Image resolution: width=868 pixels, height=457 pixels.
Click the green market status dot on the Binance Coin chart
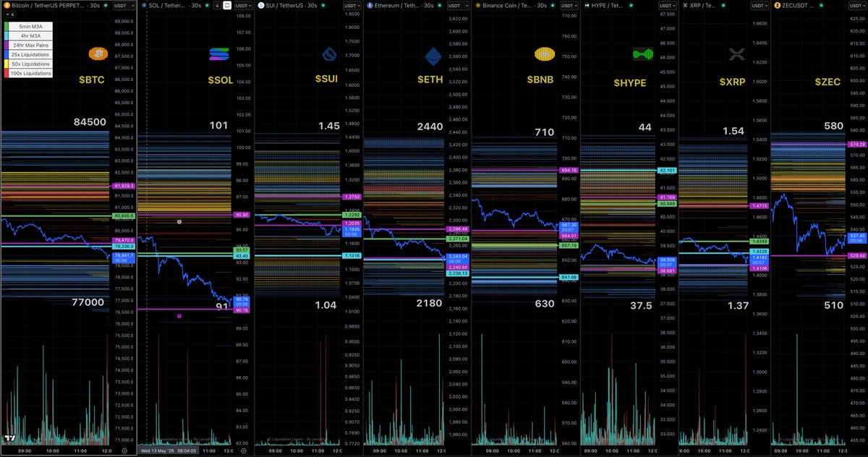553,5
